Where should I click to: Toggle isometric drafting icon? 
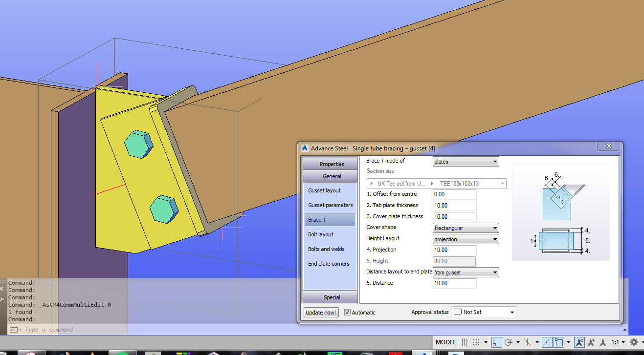[528, 342]
